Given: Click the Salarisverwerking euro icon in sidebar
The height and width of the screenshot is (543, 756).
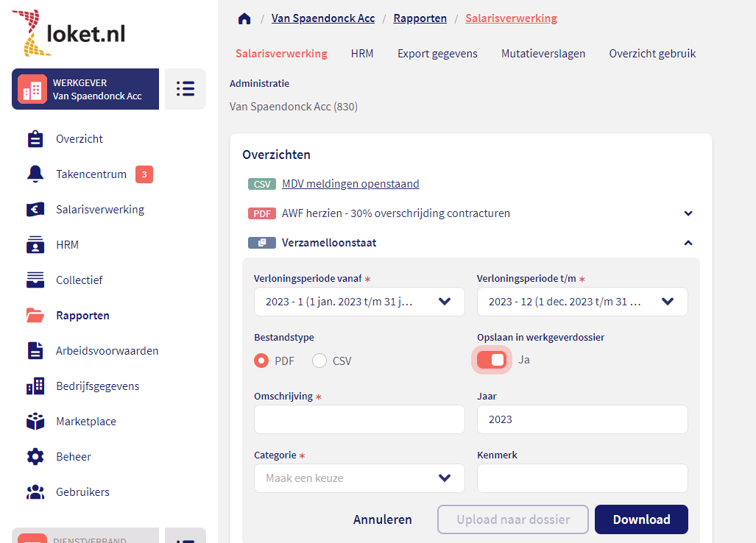Looking at the screenshot, I should click(35, 210).
